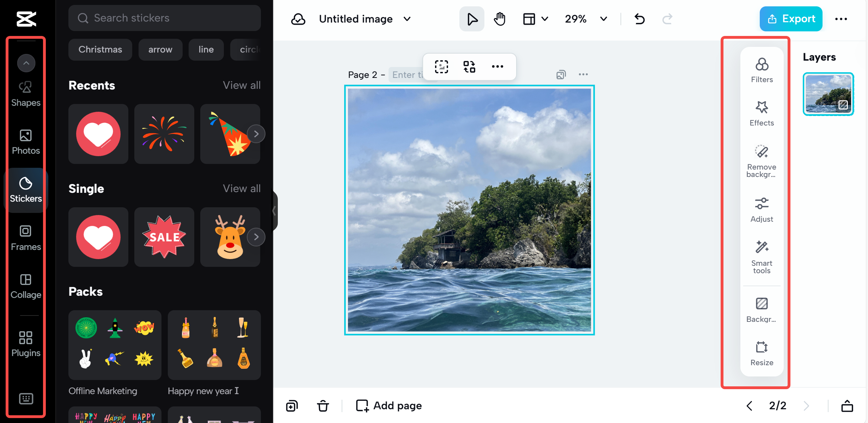Go to the previous page arrow
This screenshot has width=868, height=423.
click(749, 406)
